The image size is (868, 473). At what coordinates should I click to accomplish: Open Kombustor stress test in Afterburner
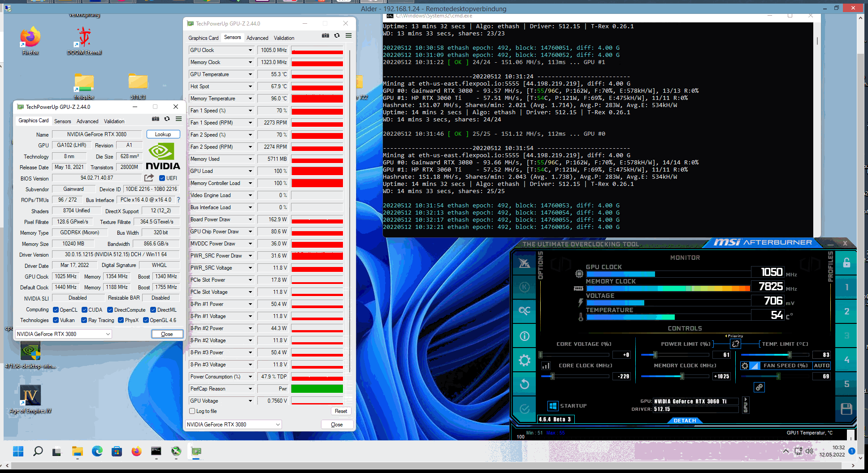pyautogui.click(x=524, y=287)
